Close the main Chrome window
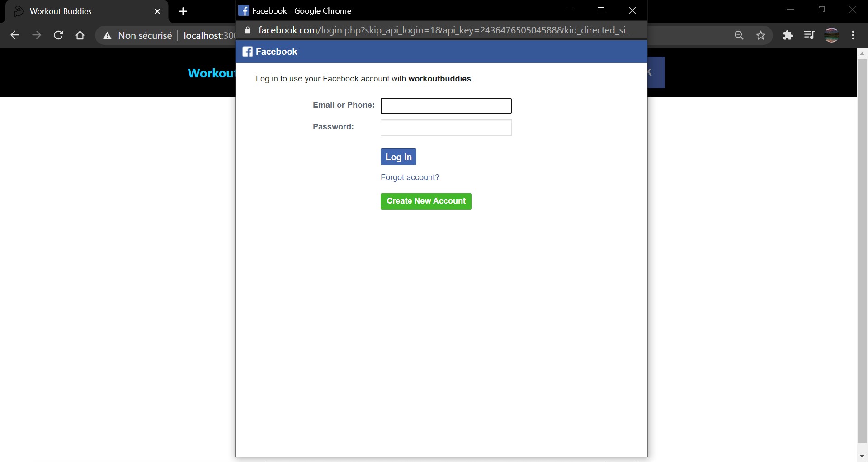 click(x=852, y=10)
